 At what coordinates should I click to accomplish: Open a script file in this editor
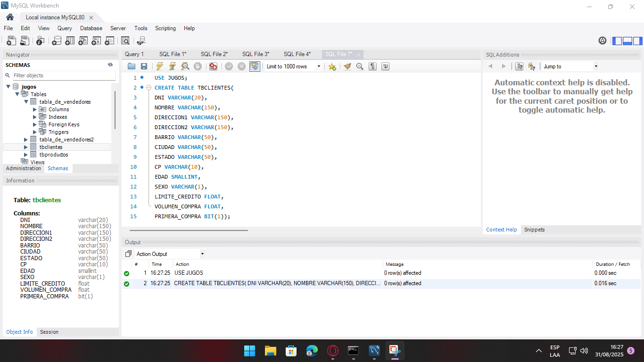tap(132, 66)
